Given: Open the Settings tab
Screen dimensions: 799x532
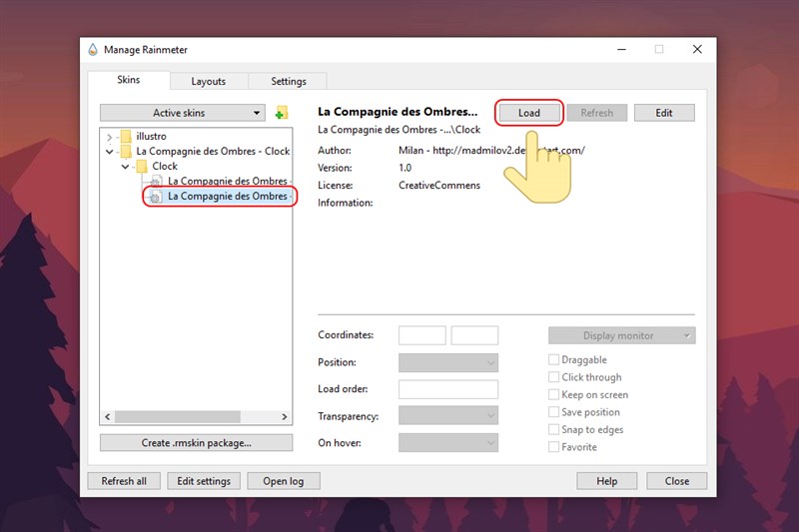Looking at the screenshot, I should (289, 81).
